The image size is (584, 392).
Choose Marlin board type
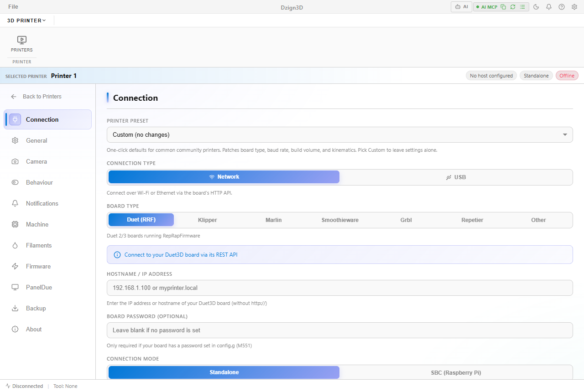pyautogui.click(x=274, y=220)
